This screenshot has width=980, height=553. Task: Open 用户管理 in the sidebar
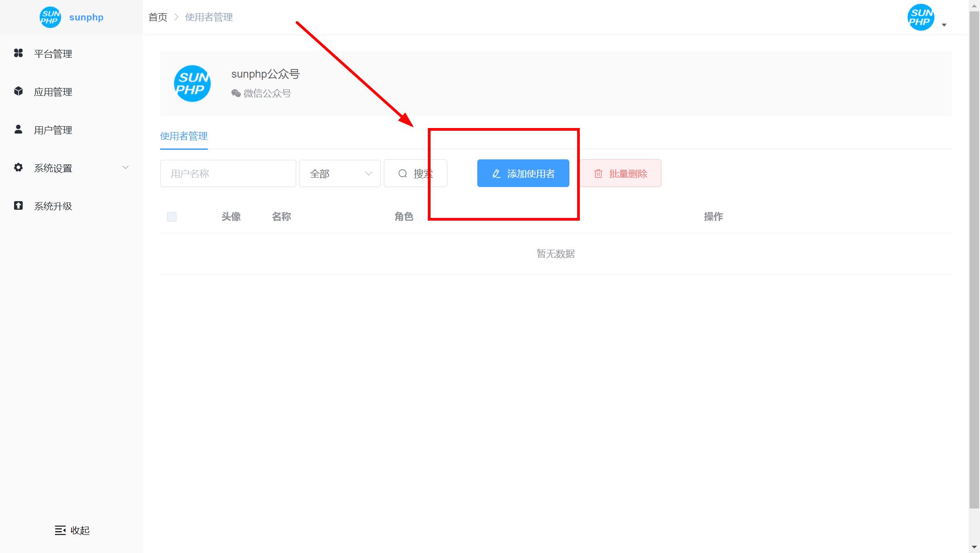tap(71, 130)
